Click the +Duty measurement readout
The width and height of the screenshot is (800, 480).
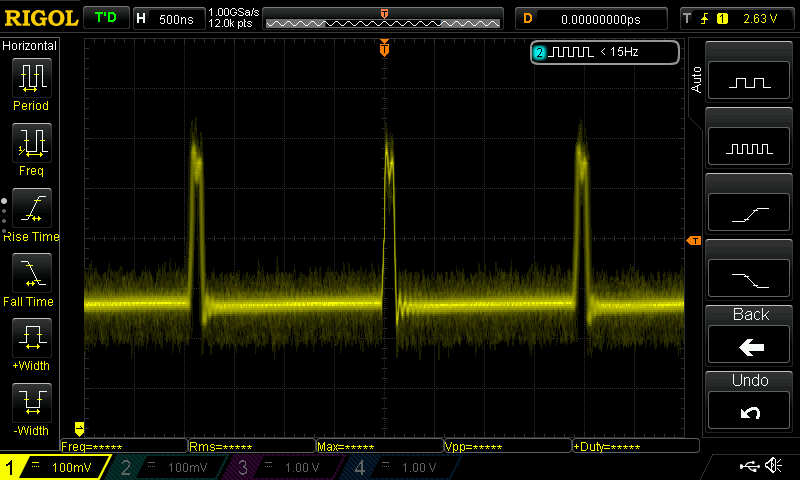point(636,446)
